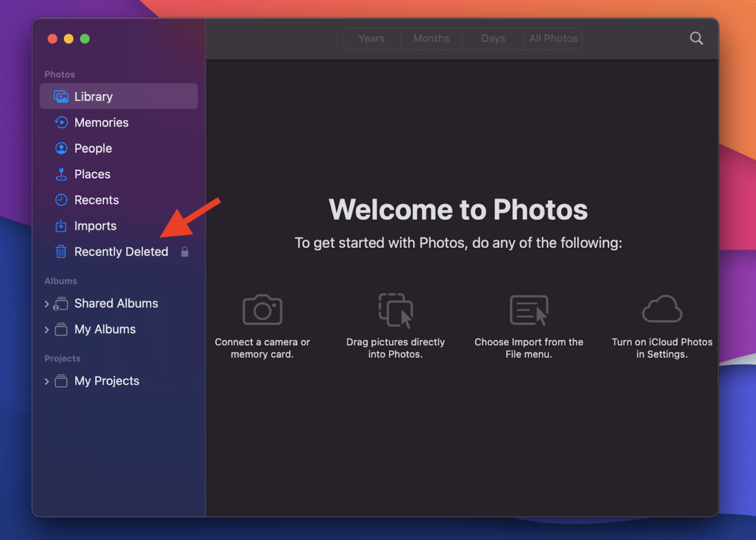Switch to the Months view tab

(x=431, y=38)
